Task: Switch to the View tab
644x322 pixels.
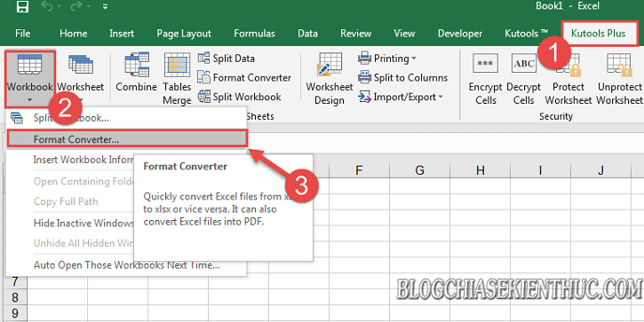Action: [x=404, y=33]
